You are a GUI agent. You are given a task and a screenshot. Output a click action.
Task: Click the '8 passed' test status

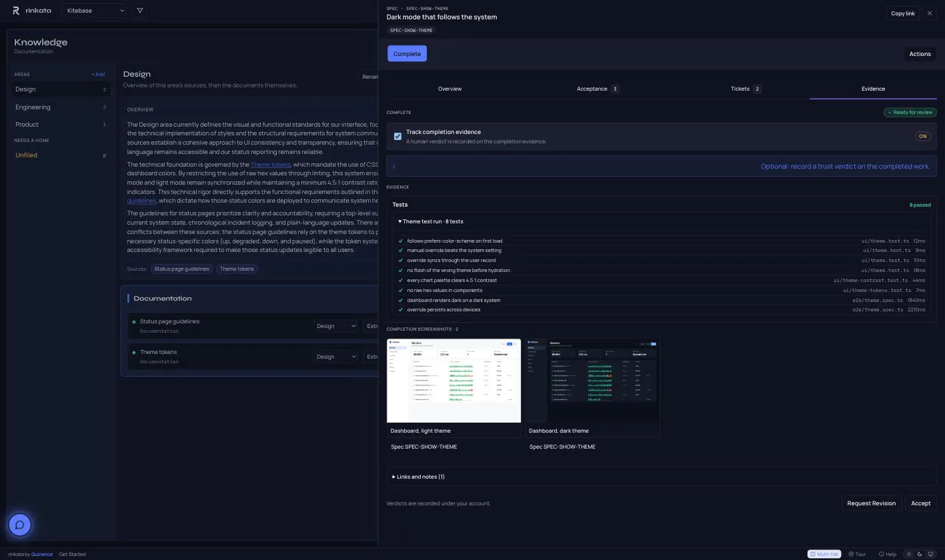(x=920, y=205)
